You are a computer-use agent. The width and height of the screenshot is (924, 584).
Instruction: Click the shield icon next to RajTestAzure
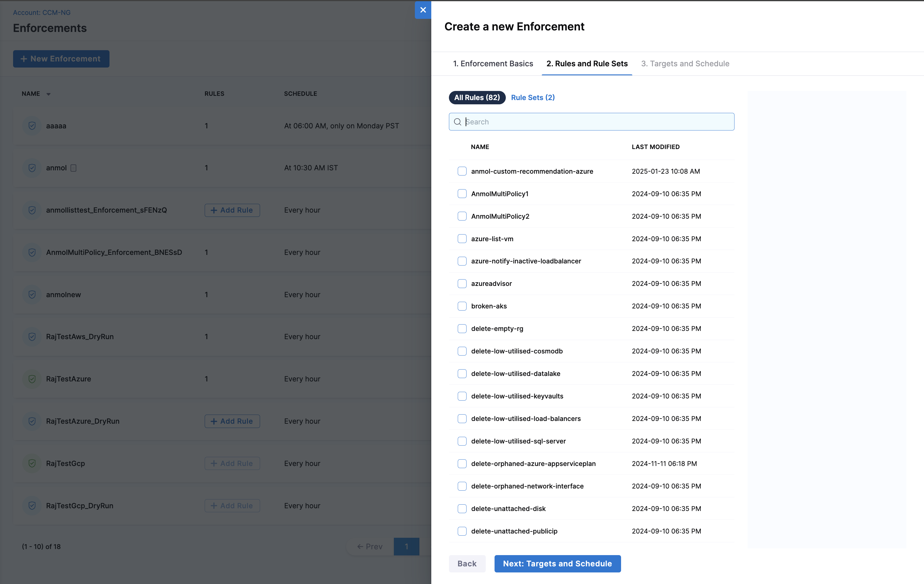click(32, 379)
